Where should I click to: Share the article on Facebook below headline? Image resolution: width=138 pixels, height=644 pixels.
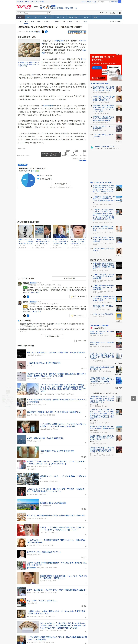(46, 32)
